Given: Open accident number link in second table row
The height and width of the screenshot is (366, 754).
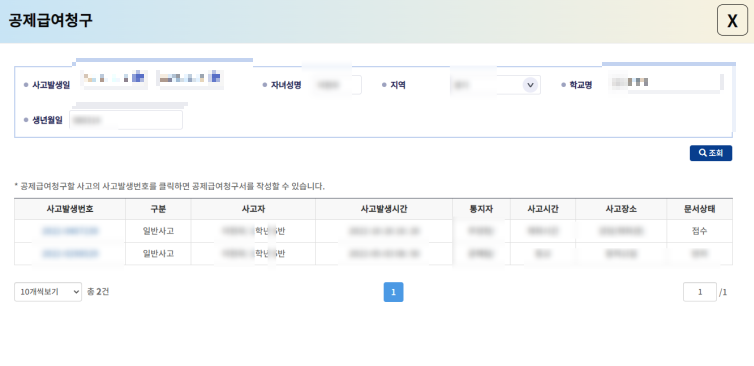Looking at the screenshot, I should [70, 253].
